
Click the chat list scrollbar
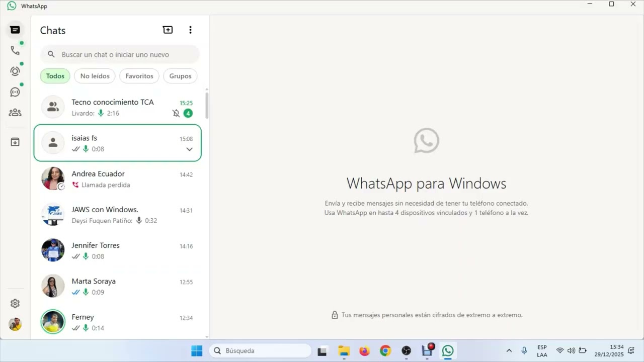point(207,106)
